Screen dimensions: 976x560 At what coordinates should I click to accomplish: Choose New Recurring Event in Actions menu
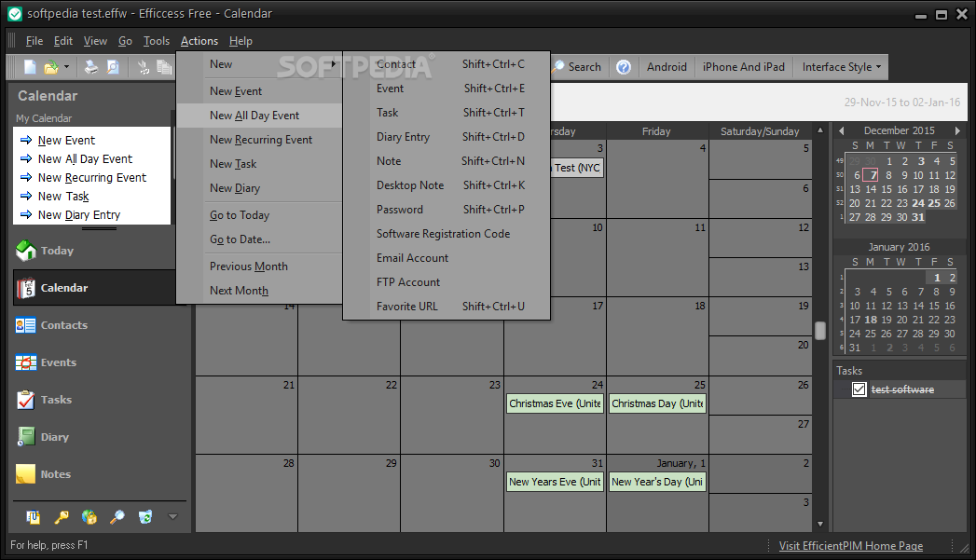[x=259, y=140]
